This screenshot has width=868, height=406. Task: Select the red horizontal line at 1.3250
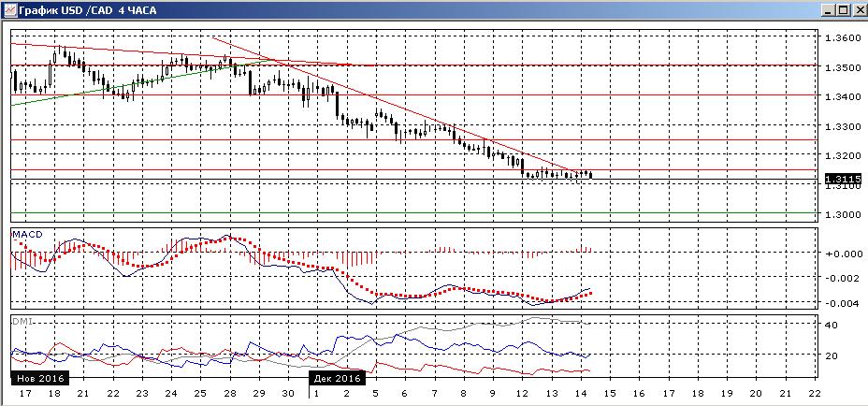(414, 139)
